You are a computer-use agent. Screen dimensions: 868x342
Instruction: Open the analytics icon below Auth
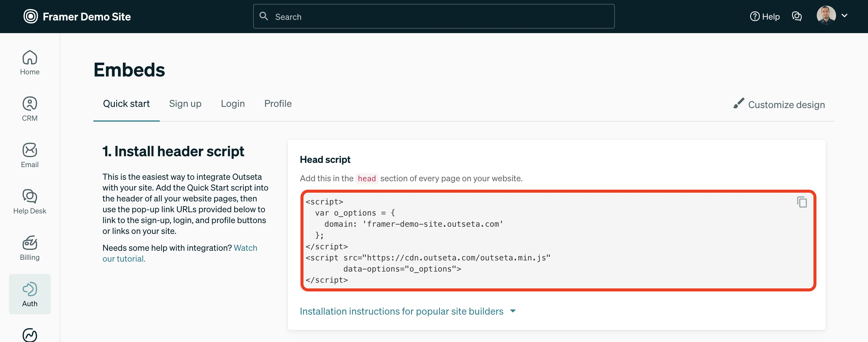pos(30,334)
